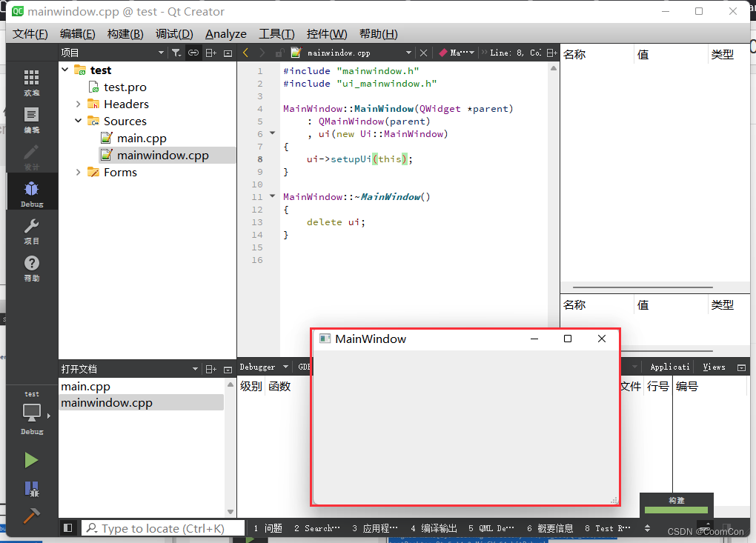The image size is (756, 543).
Task: Open the 构建(B) menu
Action: (x=125, y=34)
